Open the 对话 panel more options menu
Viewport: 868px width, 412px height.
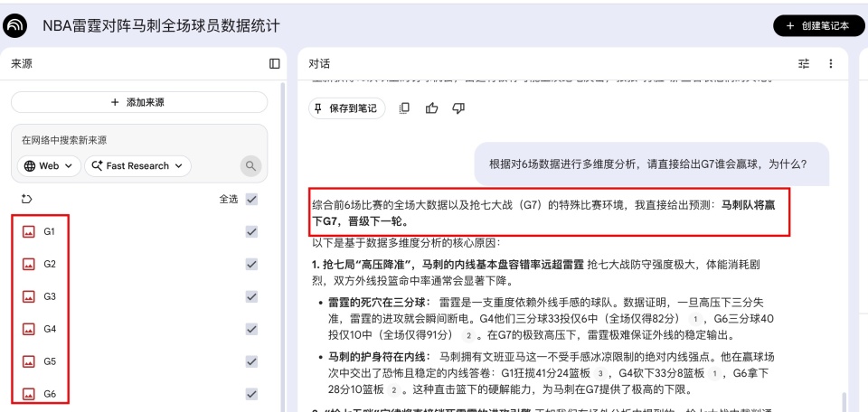click(830, 63)
